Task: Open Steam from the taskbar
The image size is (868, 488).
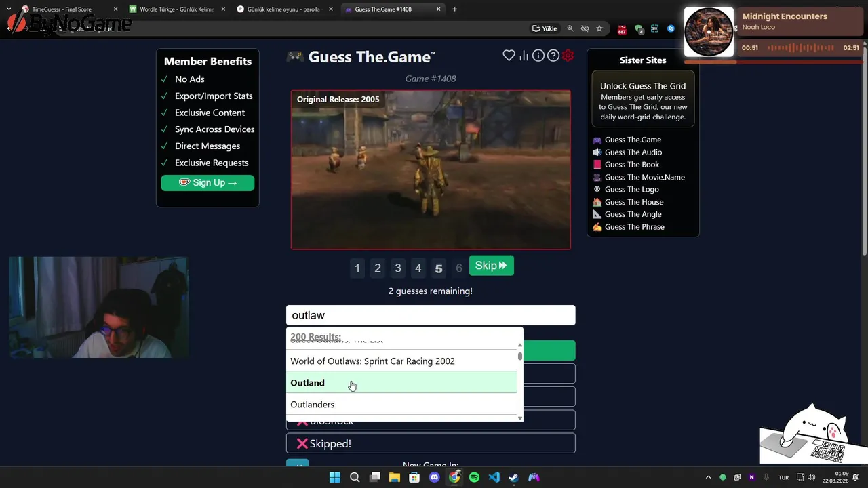Action: [x=514, y=477]
